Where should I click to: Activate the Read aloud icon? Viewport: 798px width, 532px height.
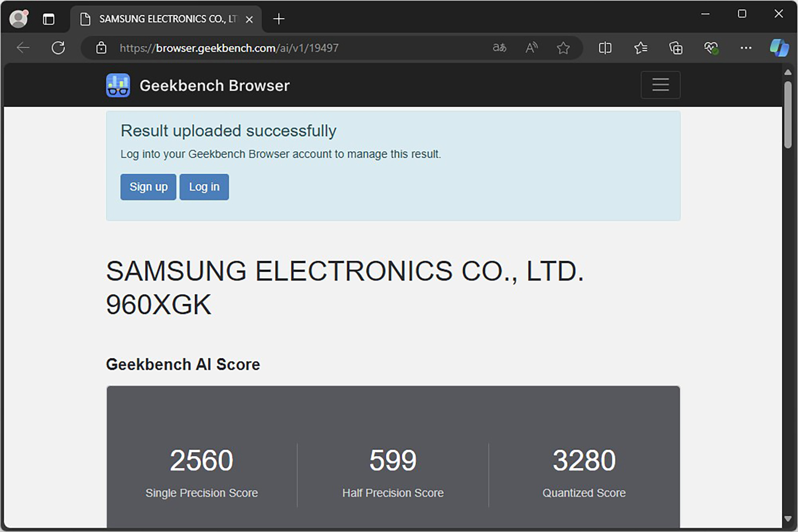pos(531,48)
